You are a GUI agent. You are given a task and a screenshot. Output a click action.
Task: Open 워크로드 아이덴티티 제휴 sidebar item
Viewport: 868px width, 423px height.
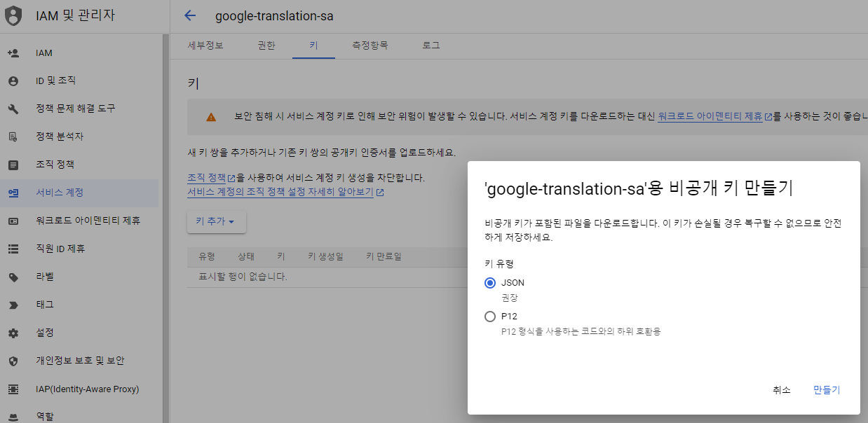coord(79,221)
